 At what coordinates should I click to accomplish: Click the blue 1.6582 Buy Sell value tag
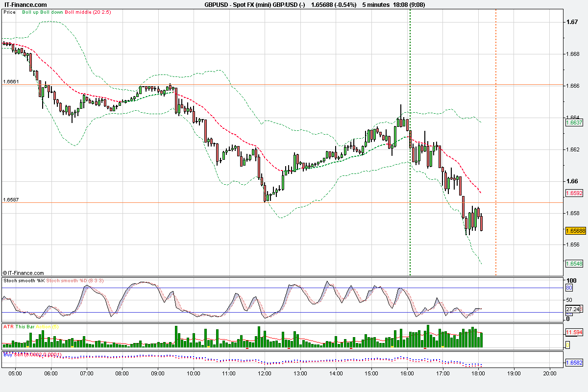pos(574,363)
